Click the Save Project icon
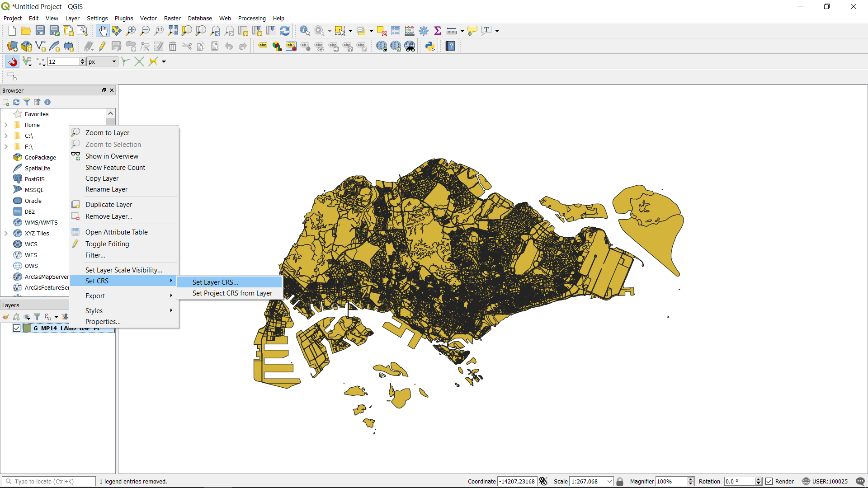The height and width of the screenshot is (488, 868). [x=40, y=31]
